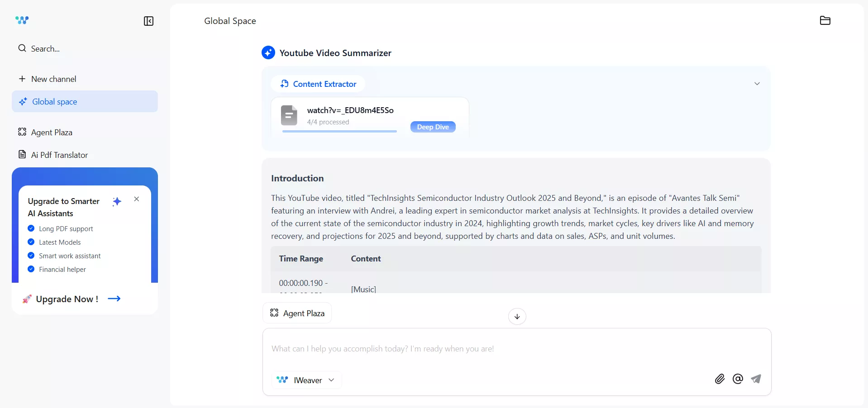Open Agent Plaza from the sidebar
Image resolution: width=868 pixels, height=408 pixels.
pos(51,132)
